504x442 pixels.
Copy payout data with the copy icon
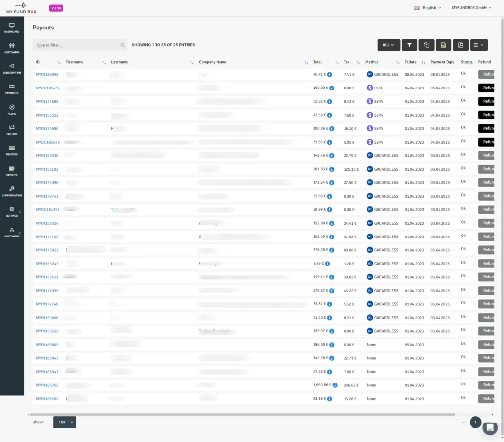426,45
